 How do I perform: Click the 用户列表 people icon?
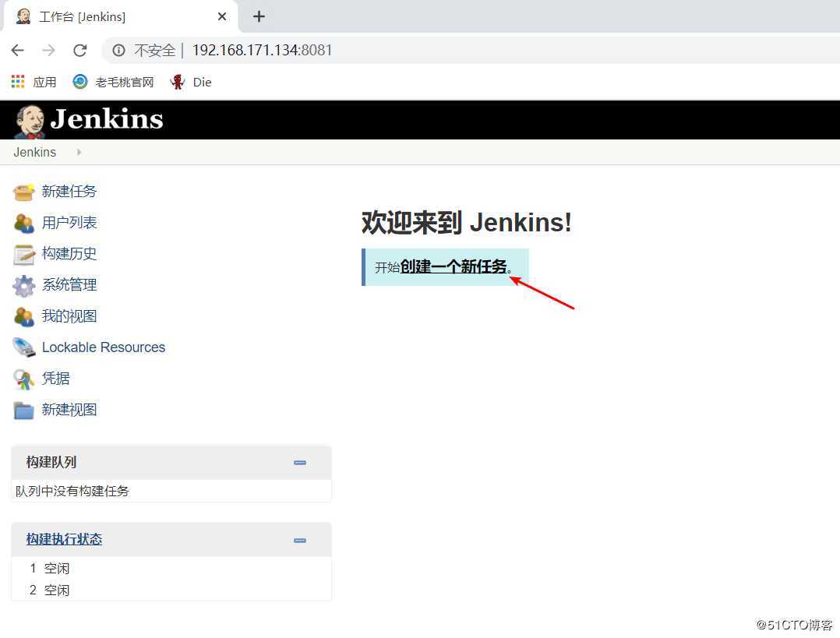[23, 223]
